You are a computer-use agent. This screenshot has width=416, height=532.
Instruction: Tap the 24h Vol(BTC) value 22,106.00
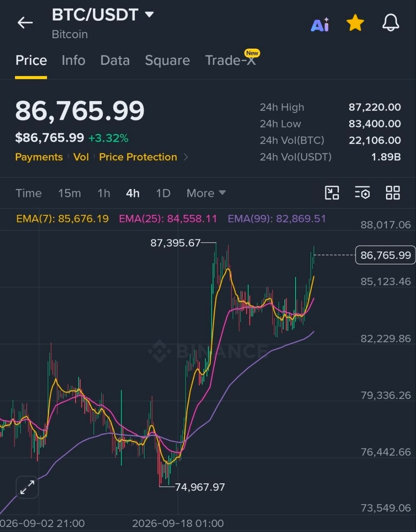375,140
